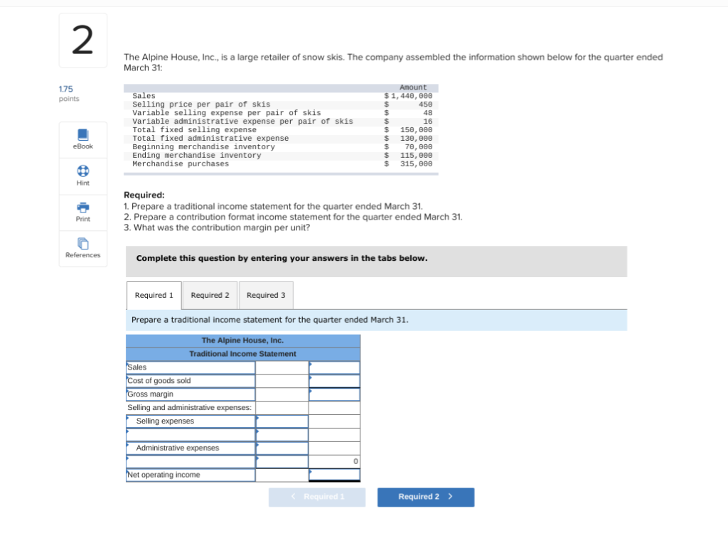Switch to the Required 3 tab

[x=265, y=295]
